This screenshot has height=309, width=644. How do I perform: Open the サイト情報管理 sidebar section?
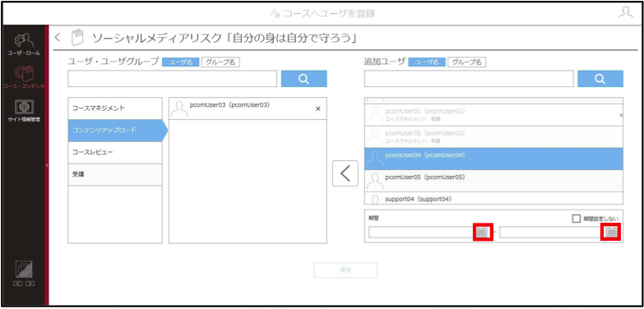coord(23,111)
